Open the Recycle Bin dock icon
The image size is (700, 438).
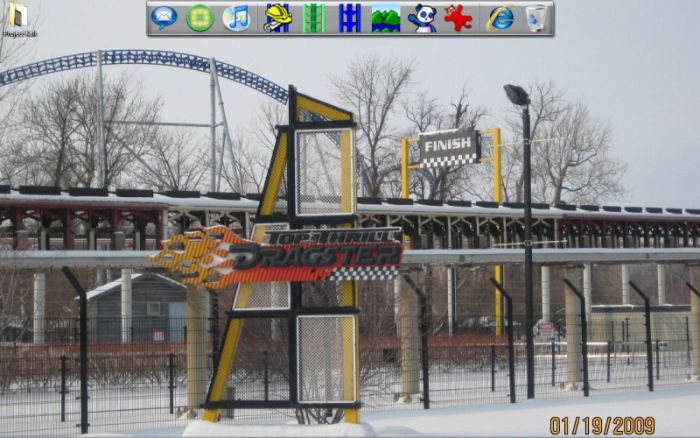536,18
